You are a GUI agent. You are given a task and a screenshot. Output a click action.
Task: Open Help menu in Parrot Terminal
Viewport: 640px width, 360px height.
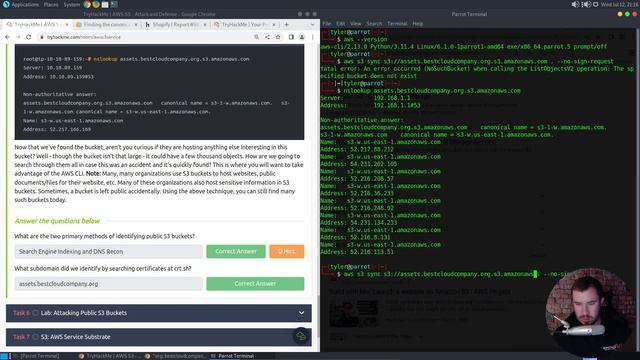click(x=418, y=24)
